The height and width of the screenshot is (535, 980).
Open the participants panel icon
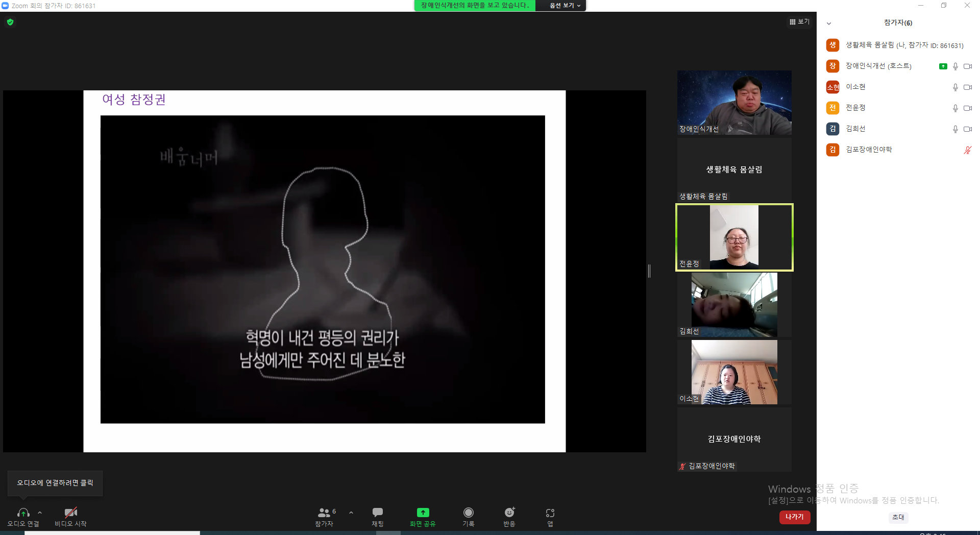coord(324,513)
